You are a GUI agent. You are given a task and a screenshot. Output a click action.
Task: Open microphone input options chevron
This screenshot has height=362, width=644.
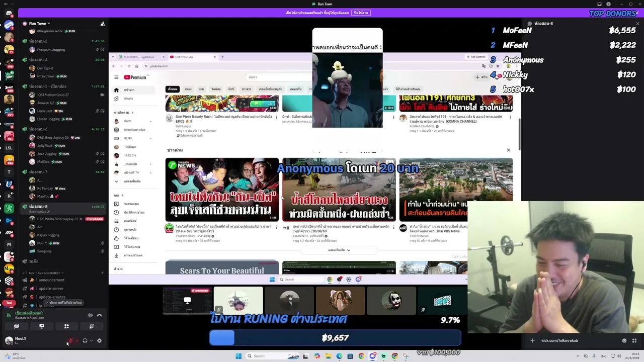click(77, 341)
